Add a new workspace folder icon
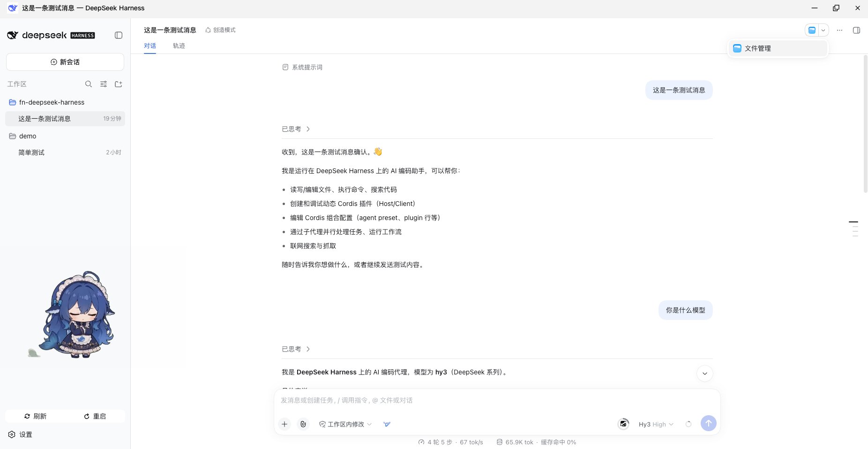 [x=119, y=84]
